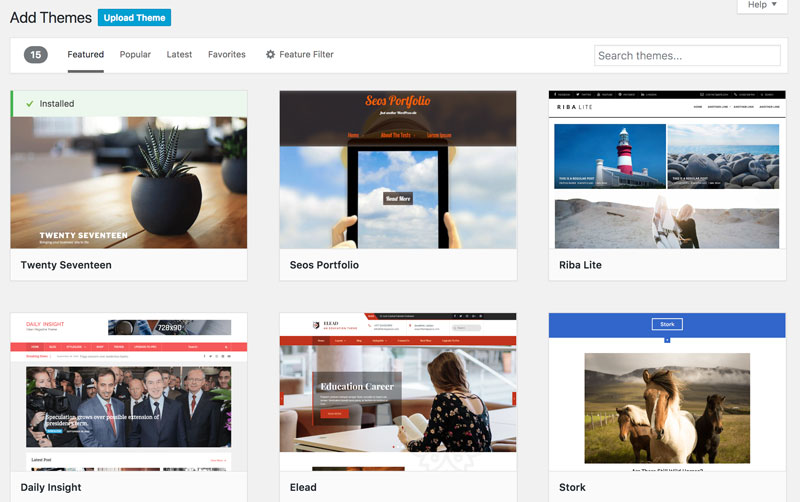800x502 pixels.
Task: Switch to the Featured tab
Action: click(x=86, y=55)
